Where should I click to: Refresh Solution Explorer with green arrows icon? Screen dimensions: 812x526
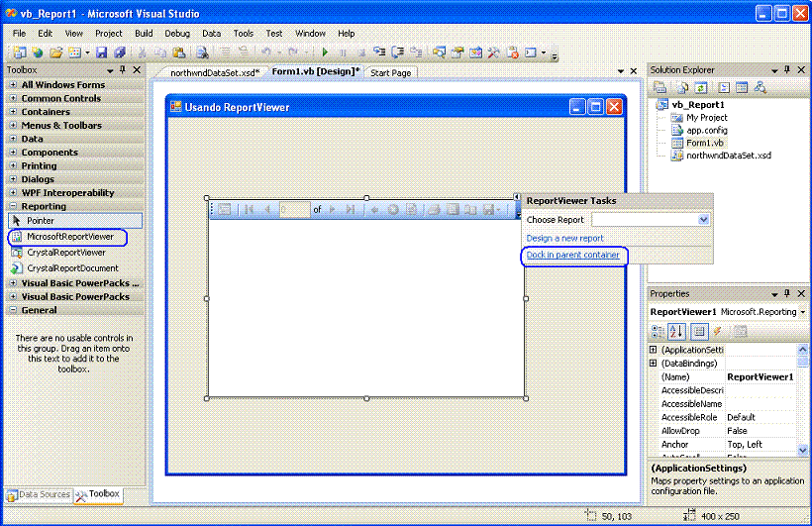pos(701,87)
